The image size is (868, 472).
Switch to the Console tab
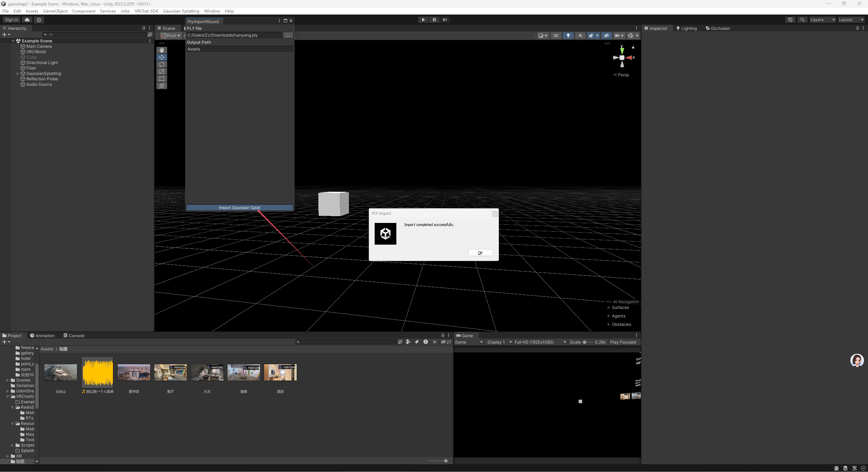(74, 335)
